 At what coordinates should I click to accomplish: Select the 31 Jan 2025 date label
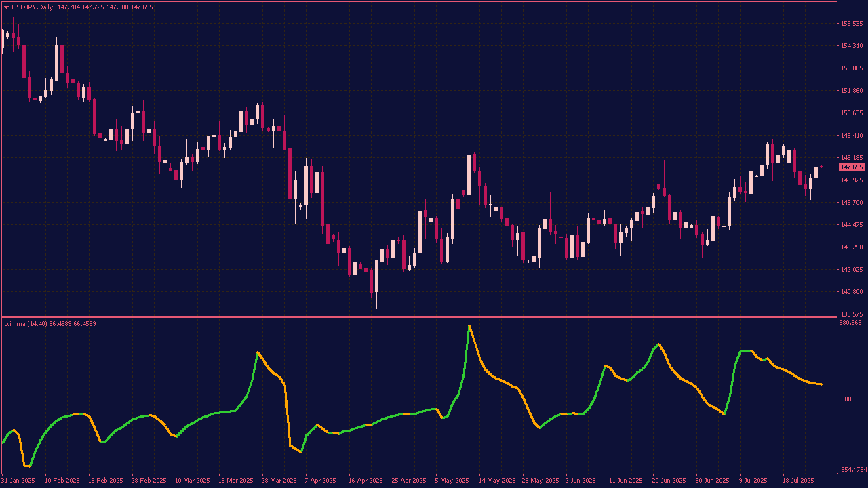(x=18, y=481)
